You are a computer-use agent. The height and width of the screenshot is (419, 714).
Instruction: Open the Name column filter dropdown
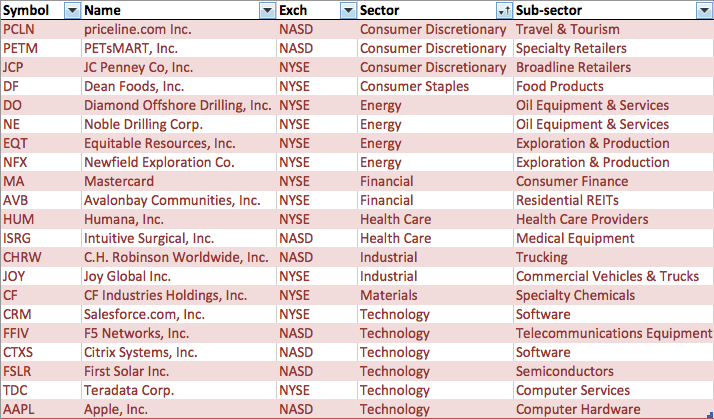pos(268,10)
